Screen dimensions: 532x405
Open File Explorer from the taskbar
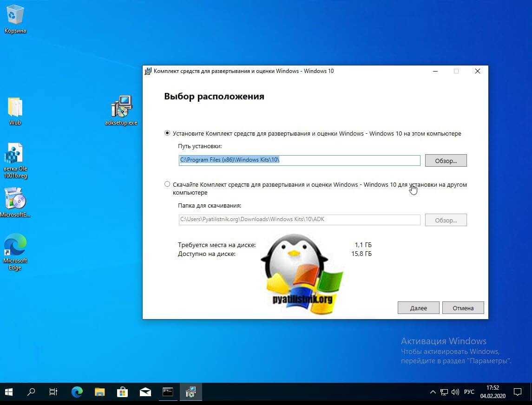pyautogui.click(x=100, y=392)
